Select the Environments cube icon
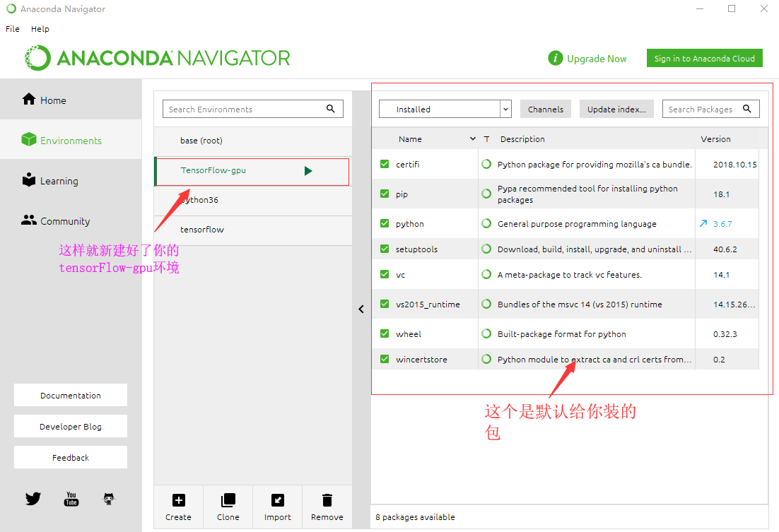The width and height of the screenshot is (779, 532). coord(29,140)
